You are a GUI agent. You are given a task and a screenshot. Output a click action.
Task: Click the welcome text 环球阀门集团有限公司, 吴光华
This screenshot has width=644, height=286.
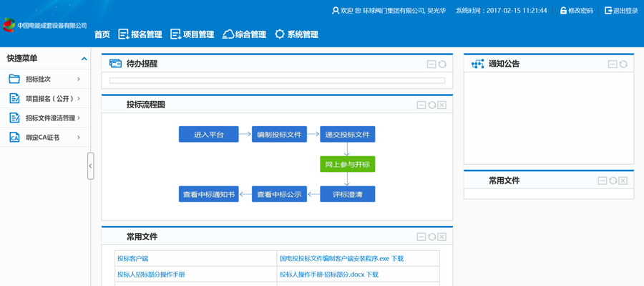(x=404, y=11)
